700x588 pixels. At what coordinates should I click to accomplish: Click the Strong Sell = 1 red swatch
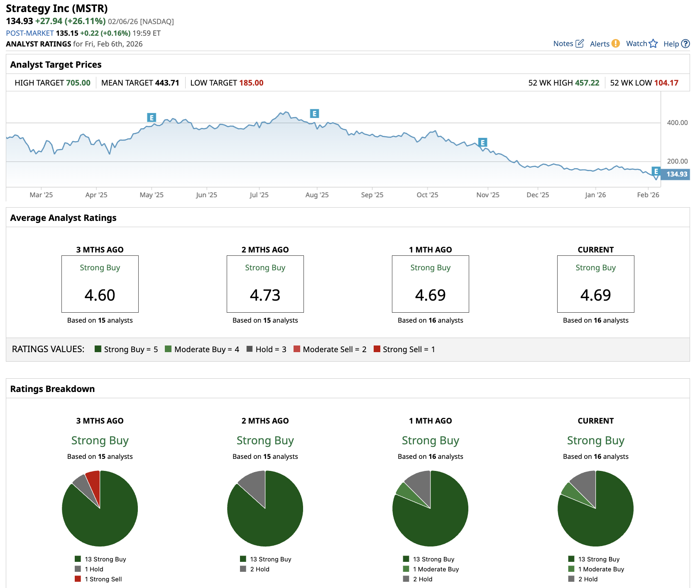[377, 349]
